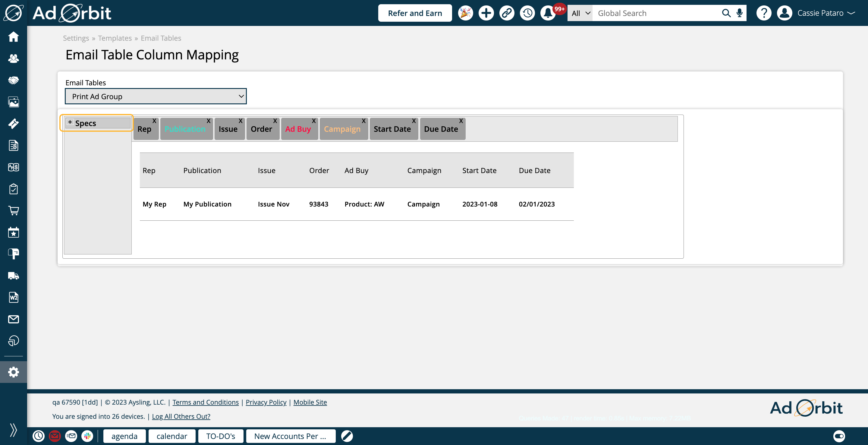Open the agenda tab in bottom bar
868x445 pixels.
pos(124,436)
